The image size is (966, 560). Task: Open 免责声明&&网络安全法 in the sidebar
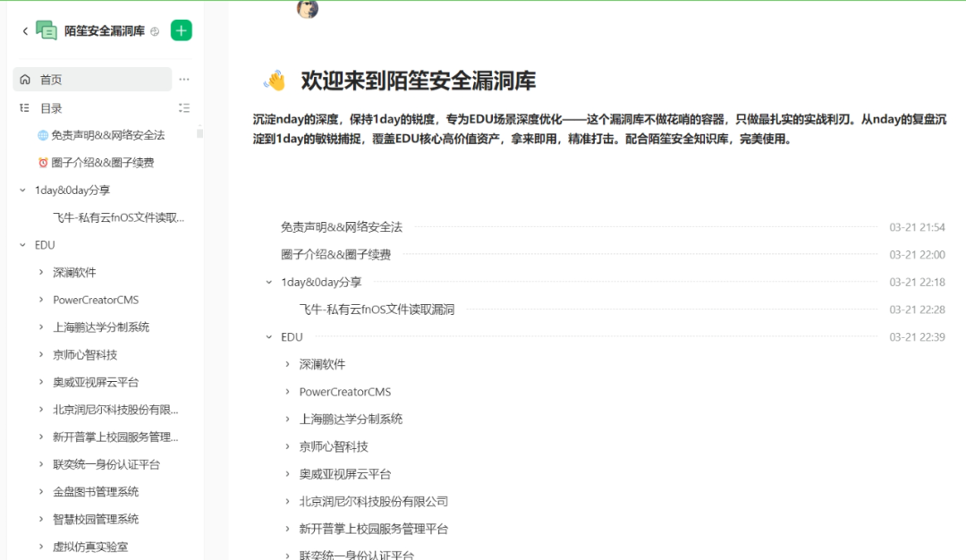coord(108,135)
